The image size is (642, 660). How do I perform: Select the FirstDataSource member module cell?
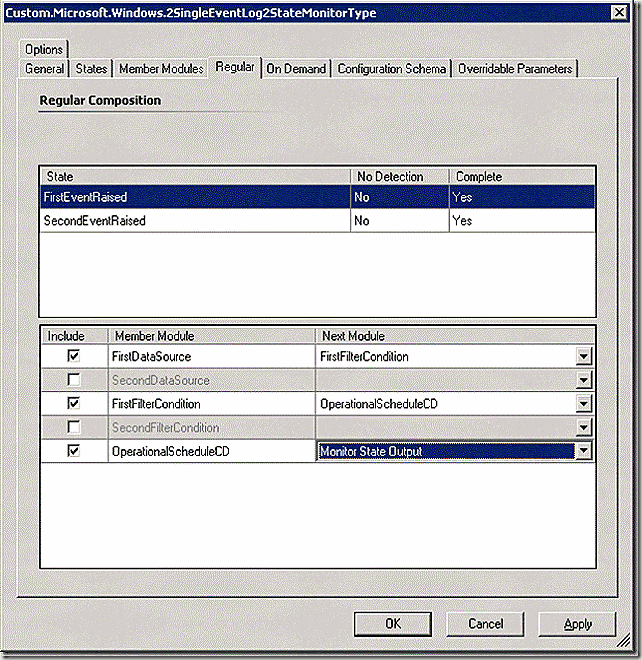(x=212, y=357)
